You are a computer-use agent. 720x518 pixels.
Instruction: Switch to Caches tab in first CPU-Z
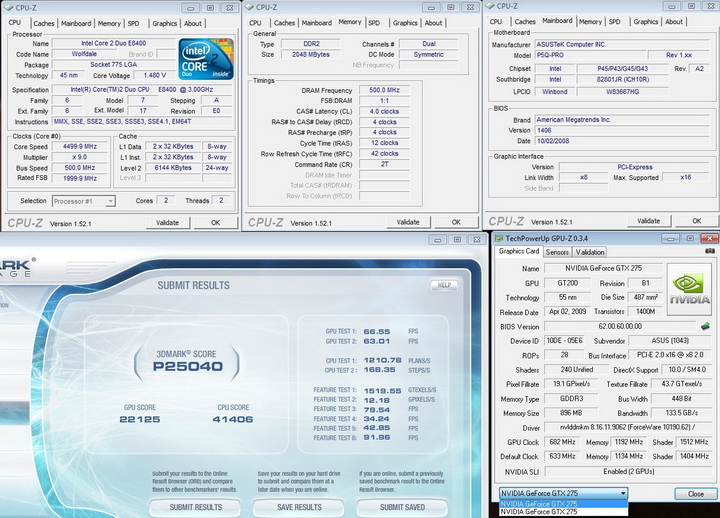pyautogui.click(x=44, y=23)
